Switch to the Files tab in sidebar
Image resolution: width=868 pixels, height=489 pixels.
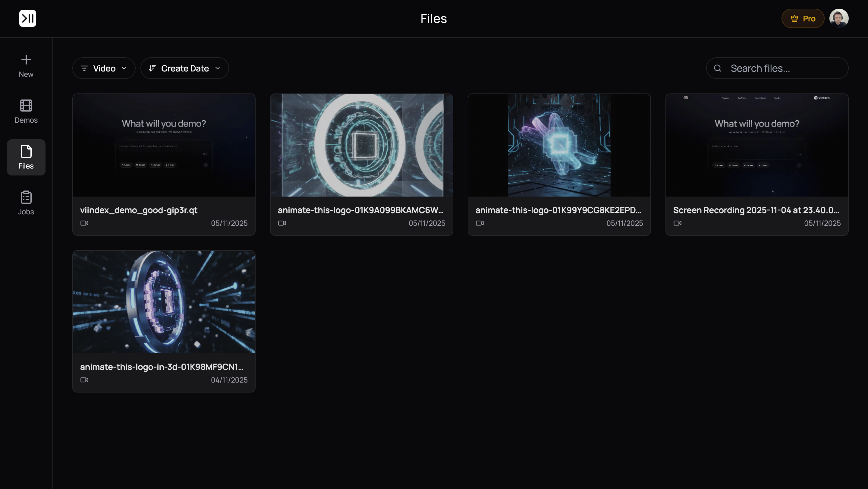(x=26, y=157)
